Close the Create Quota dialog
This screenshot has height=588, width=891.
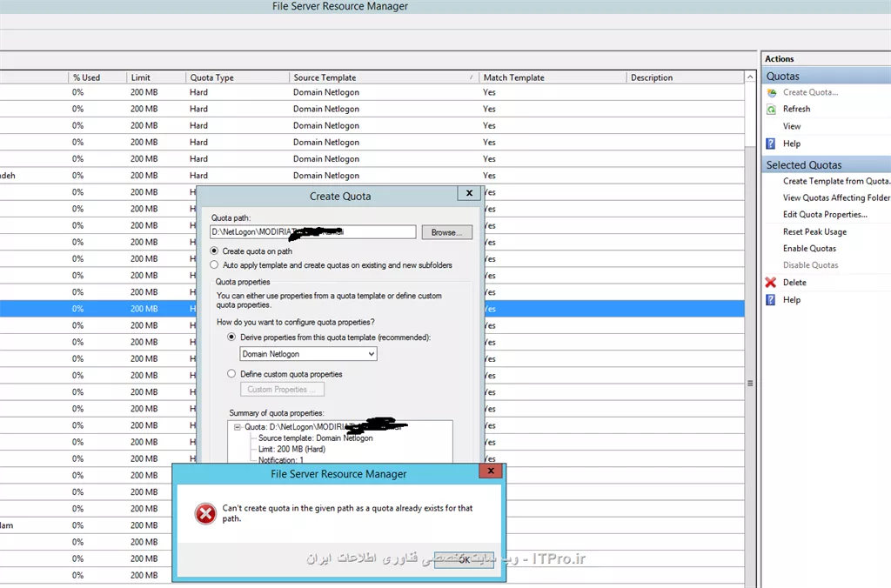469,193
